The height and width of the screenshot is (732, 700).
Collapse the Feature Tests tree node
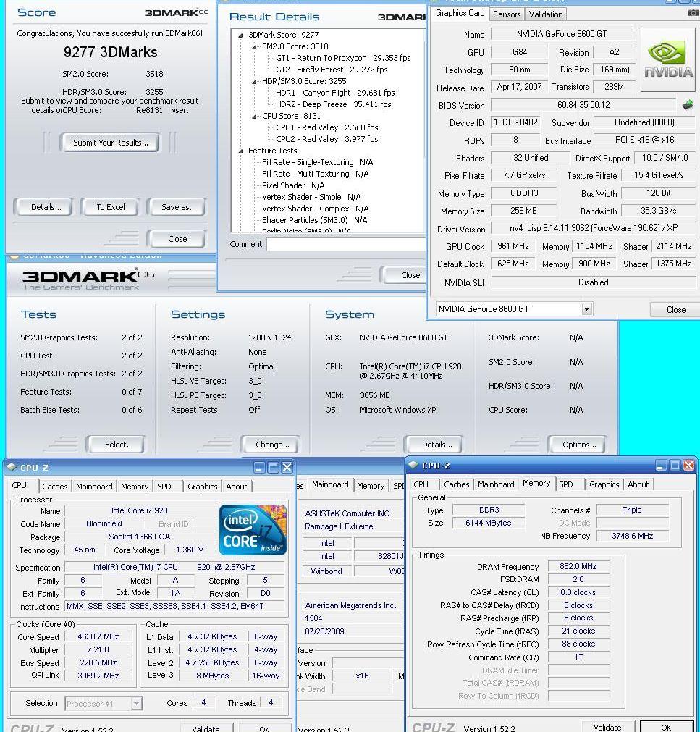point(241,151)
